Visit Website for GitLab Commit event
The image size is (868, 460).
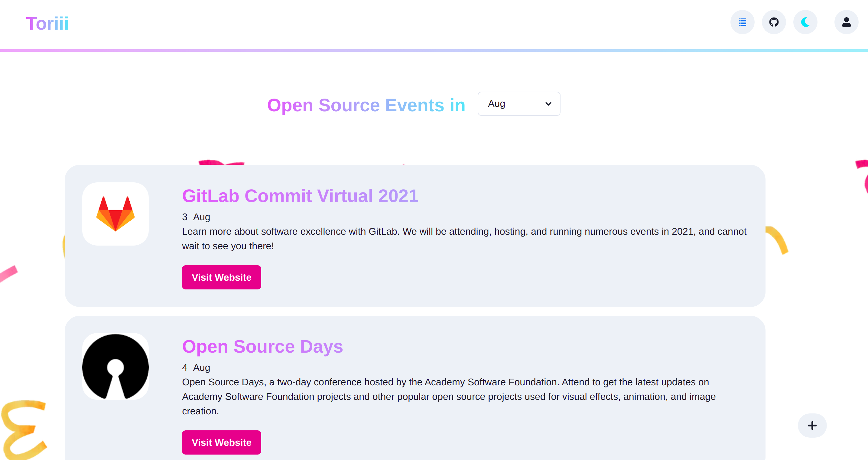[221, 277]
